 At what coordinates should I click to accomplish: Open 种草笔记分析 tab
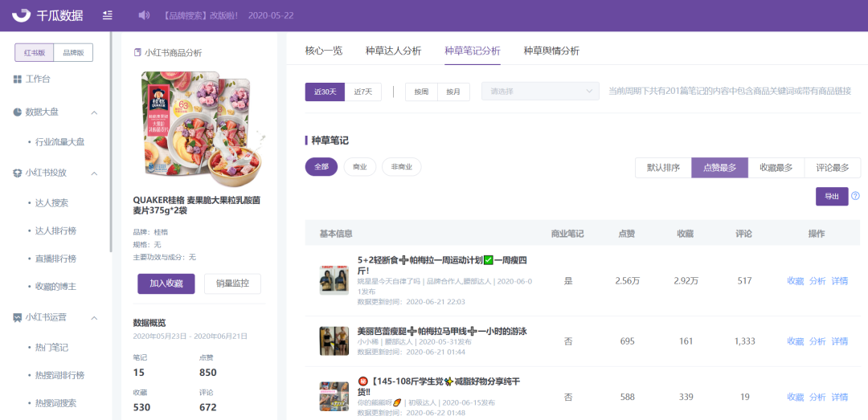(473, 51)
